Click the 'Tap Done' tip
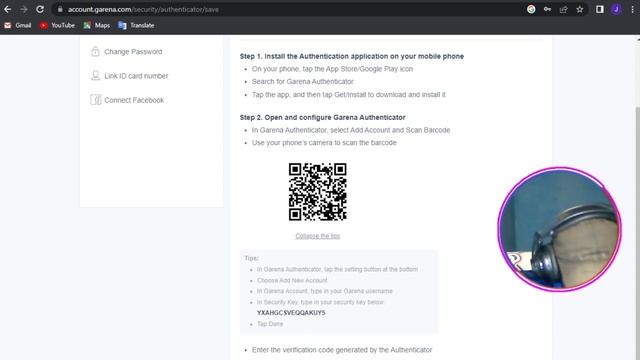The image size is (640, 360). 270,324
